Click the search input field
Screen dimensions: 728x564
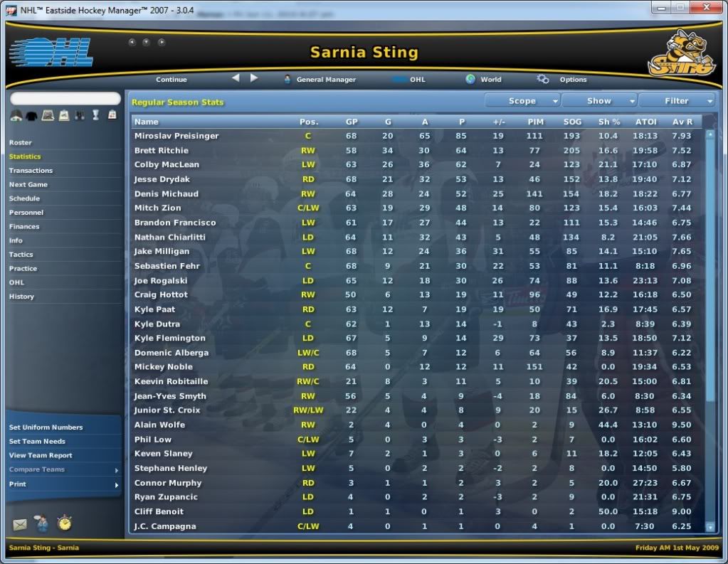pos(65,98)
